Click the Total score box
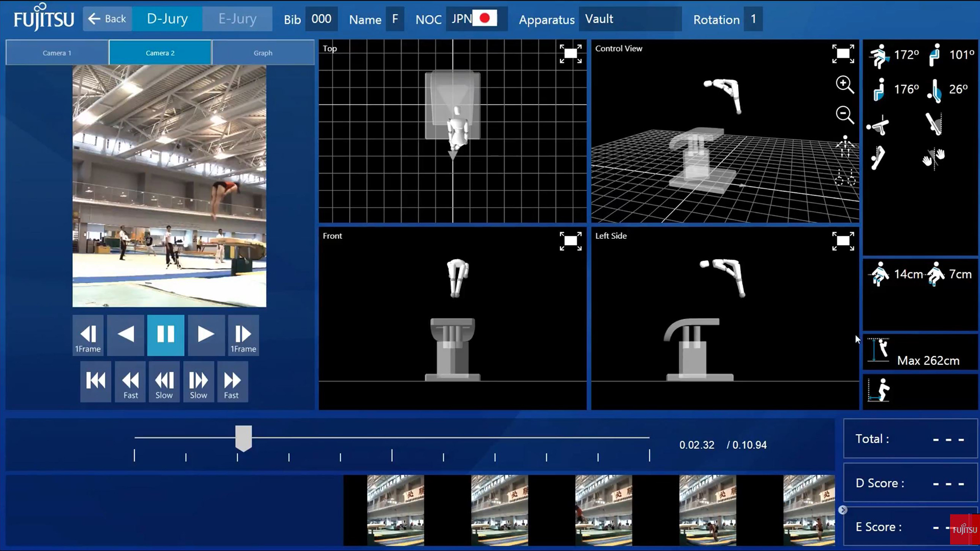Viewport: 980px width, 551px height. point(911,439)
